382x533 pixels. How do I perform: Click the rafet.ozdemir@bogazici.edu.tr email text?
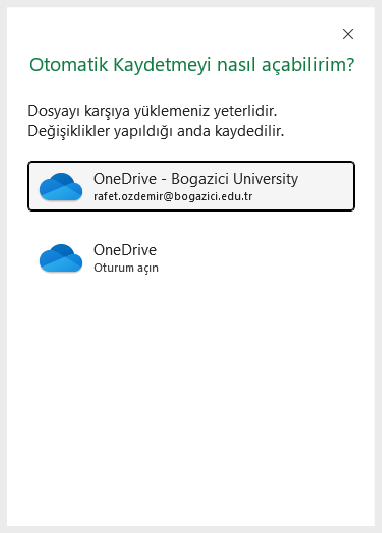coord(173,196)
